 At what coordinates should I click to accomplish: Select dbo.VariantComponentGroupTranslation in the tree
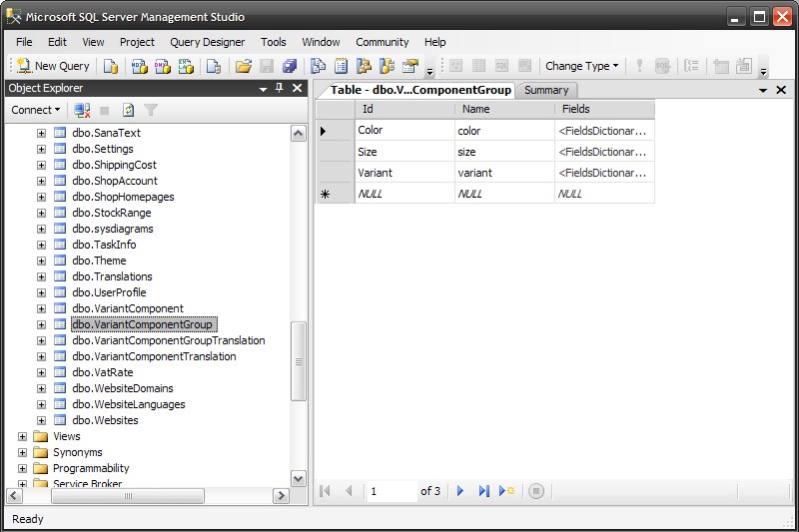(169, 340)
